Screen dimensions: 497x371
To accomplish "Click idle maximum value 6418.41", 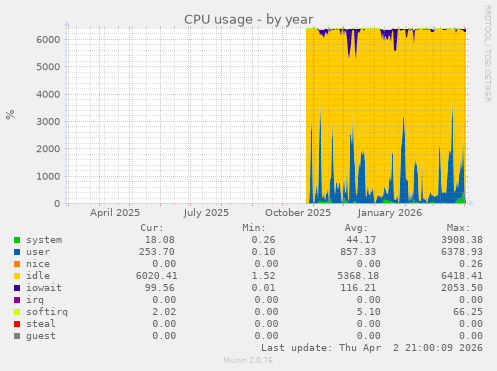I will [462, 276].
